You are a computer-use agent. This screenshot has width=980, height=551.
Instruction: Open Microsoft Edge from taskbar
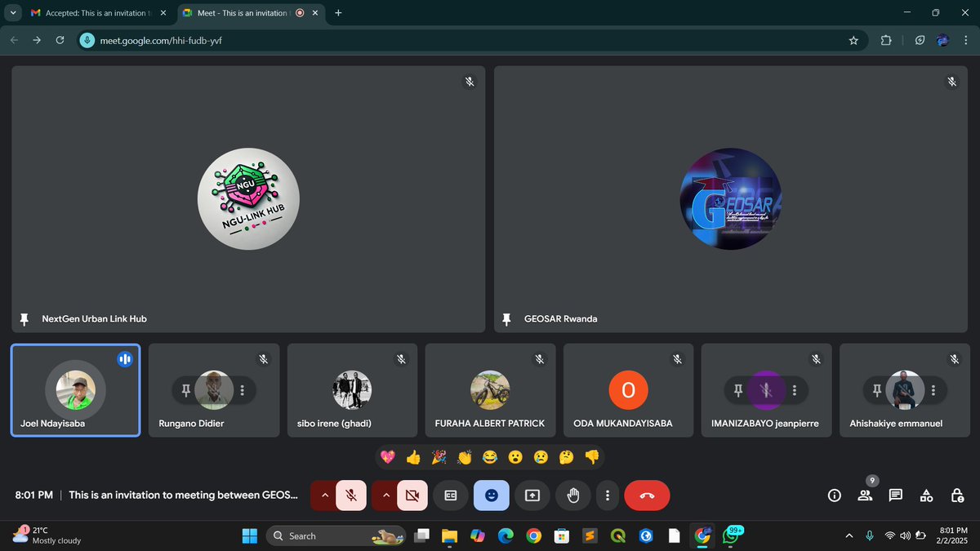[506, 535]
